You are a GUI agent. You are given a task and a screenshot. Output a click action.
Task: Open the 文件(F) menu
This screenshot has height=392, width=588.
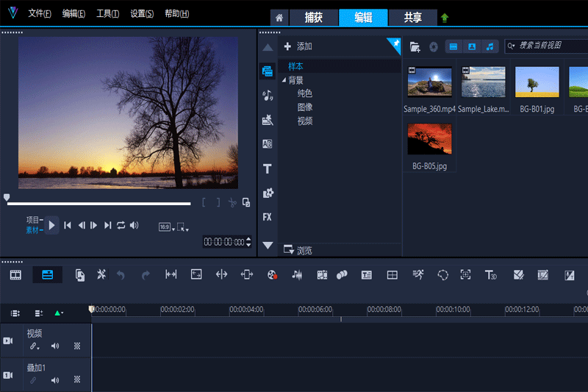(40, 14)
